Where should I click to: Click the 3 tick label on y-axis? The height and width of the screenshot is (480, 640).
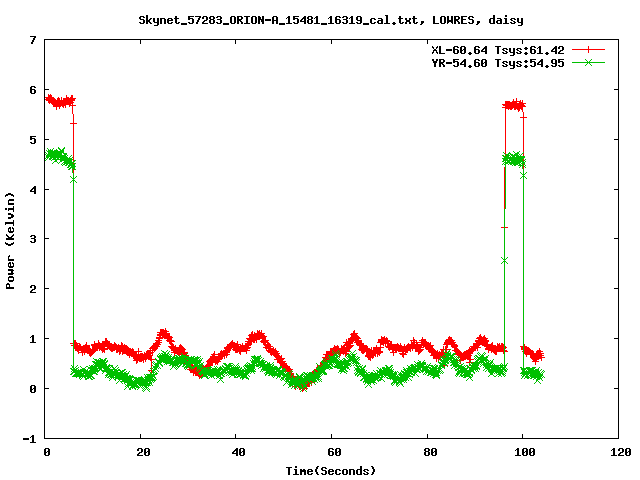(34, 239)
